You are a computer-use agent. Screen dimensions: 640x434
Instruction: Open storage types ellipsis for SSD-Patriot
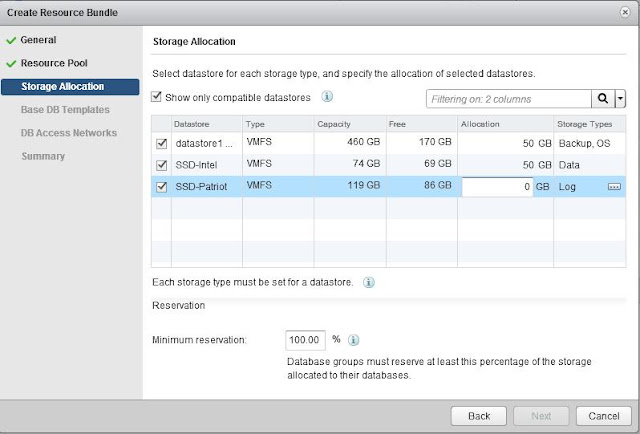615,187
